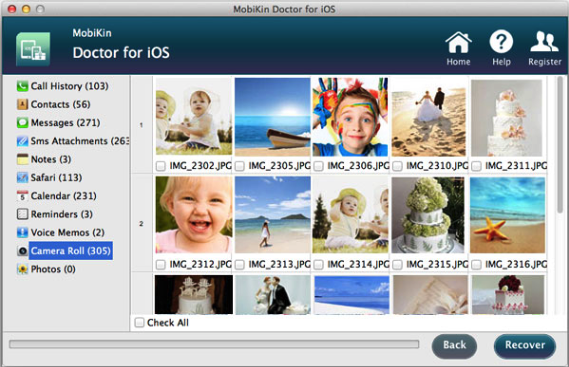Open Notes (3) category
Viewport: 569px width, 367px height.
tap(51, 159)
